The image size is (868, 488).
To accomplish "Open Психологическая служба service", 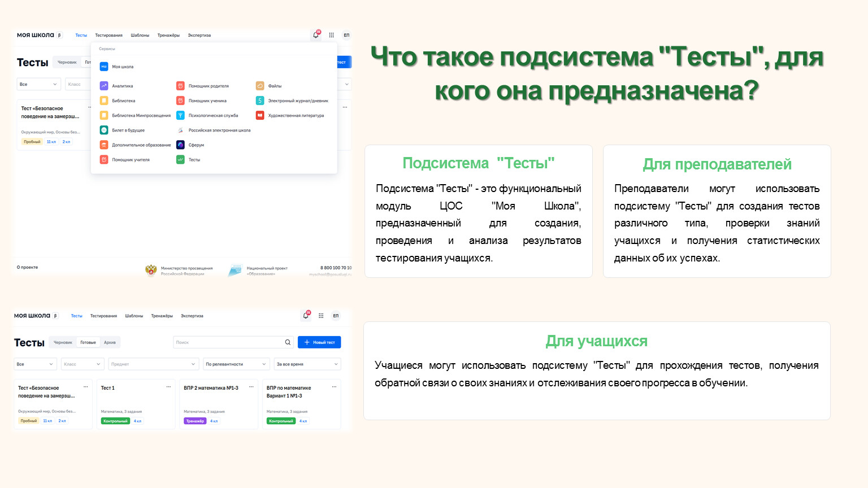I will tap(207, 115).
